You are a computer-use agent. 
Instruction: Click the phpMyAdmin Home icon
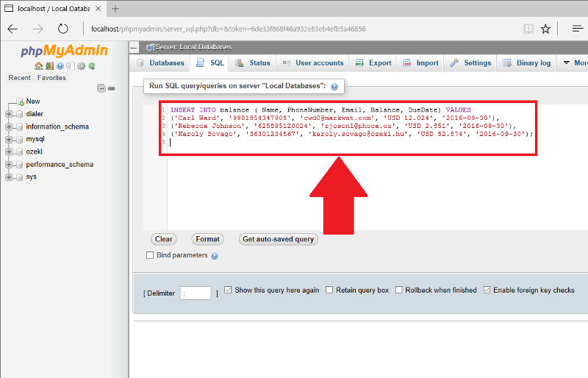pos(37,66)
